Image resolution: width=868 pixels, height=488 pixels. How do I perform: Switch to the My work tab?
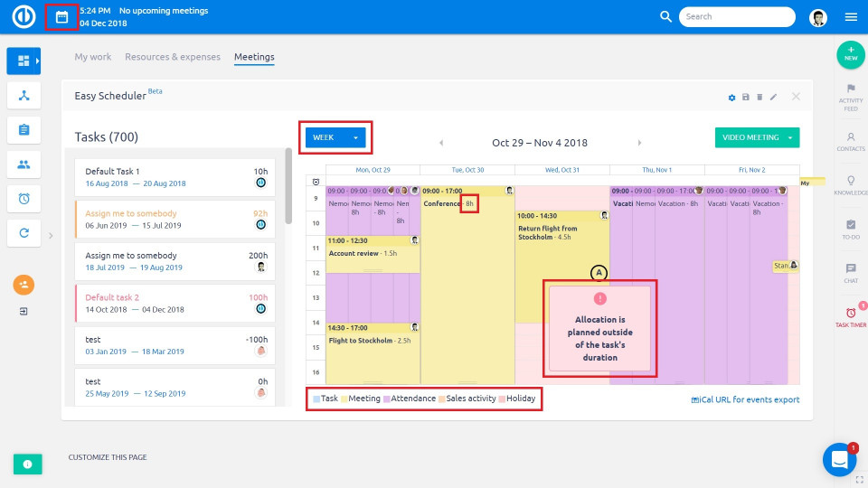(93, 57)
